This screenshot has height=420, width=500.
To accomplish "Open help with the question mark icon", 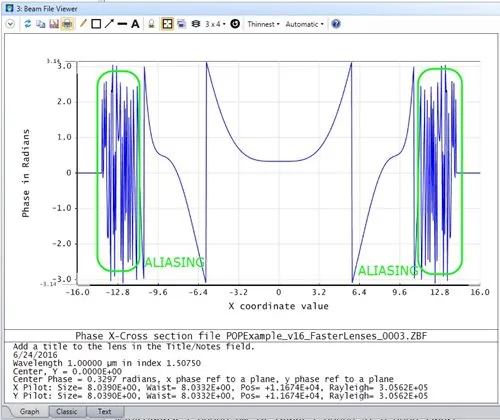I will [x=336, y=24].
